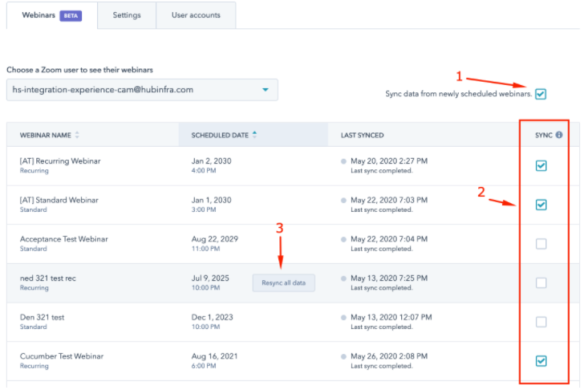Switch to the Settings tab
This screenshot has width=588, height=390.
tap(127, 15)
